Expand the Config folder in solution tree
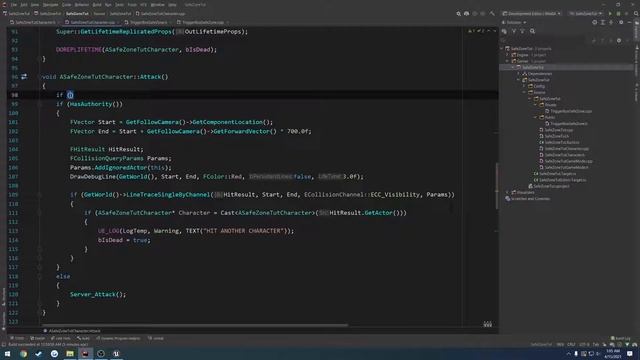The width and height of the screenshot is (640, 360). 524,86
